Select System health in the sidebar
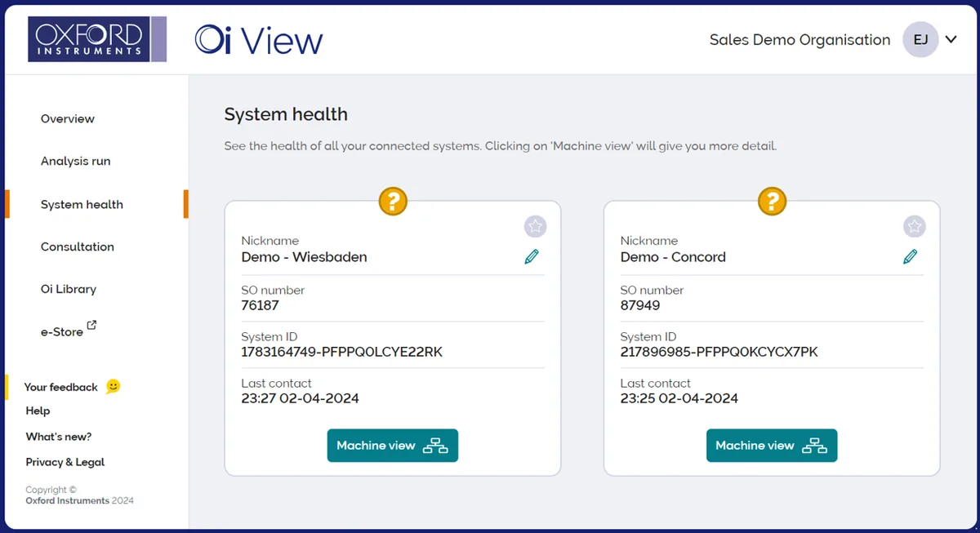Screen dimensions: 980x533 point(82,204)
